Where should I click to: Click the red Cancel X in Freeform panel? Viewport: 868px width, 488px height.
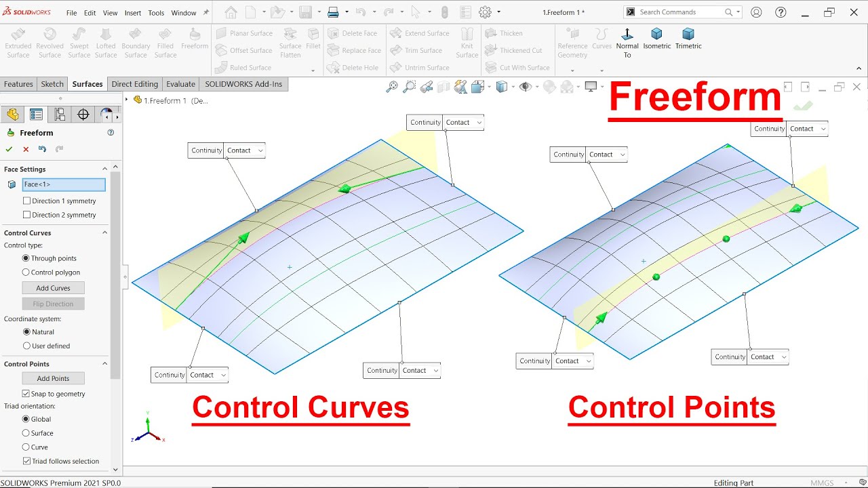tap(26, 149)
